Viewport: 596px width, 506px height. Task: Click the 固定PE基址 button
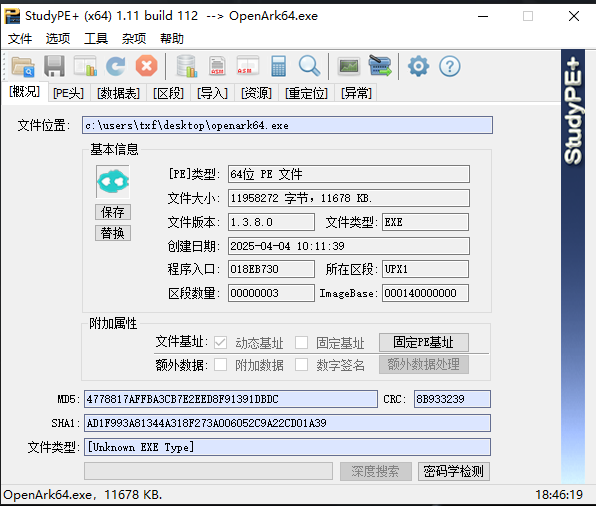point(423,342)
